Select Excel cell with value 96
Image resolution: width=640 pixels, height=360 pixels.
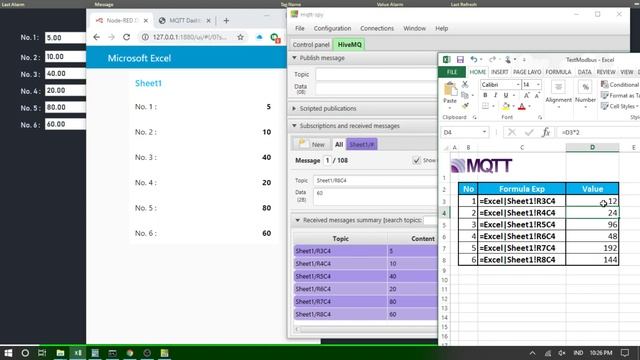click(592, 224)
